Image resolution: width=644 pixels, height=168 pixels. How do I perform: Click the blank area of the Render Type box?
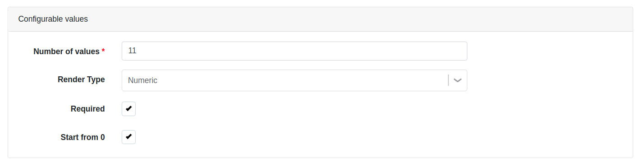tap(302, 80)
